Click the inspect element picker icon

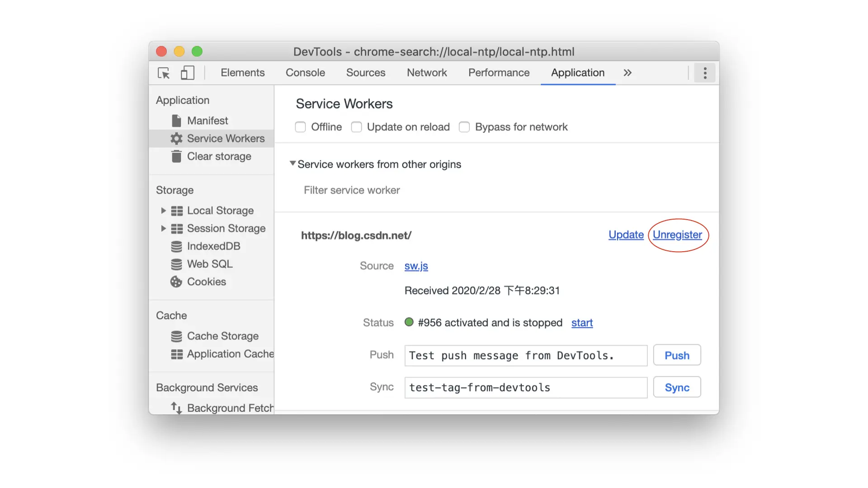coord(164,73)
